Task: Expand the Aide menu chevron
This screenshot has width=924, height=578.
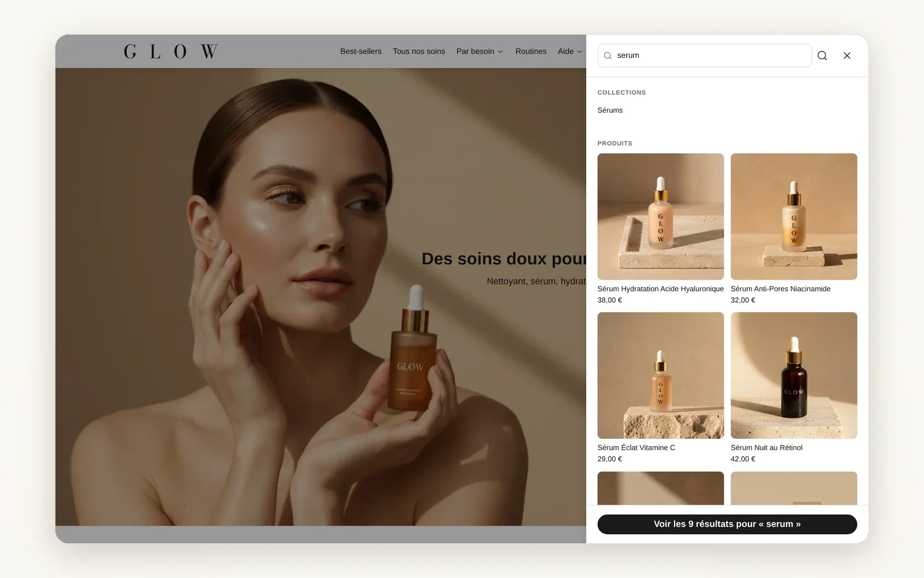Action: click(x=579, y=51)
